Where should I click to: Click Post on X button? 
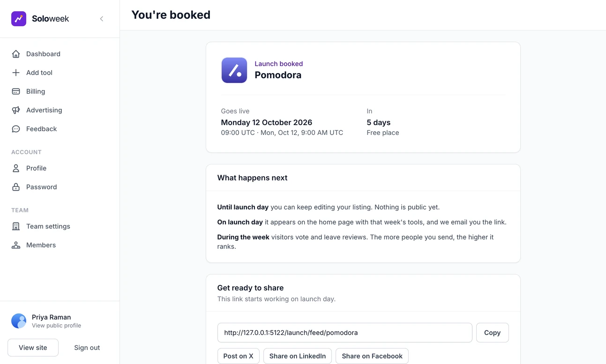pyautogui.click(x=238, y=356)
